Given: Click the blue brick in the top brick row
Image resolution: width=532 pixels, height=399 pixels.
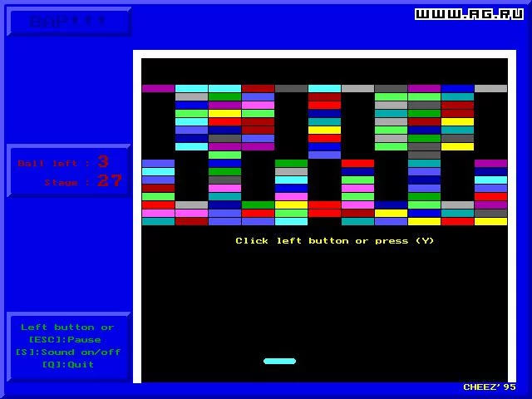Looking at the screenshot, I should 457,89.
